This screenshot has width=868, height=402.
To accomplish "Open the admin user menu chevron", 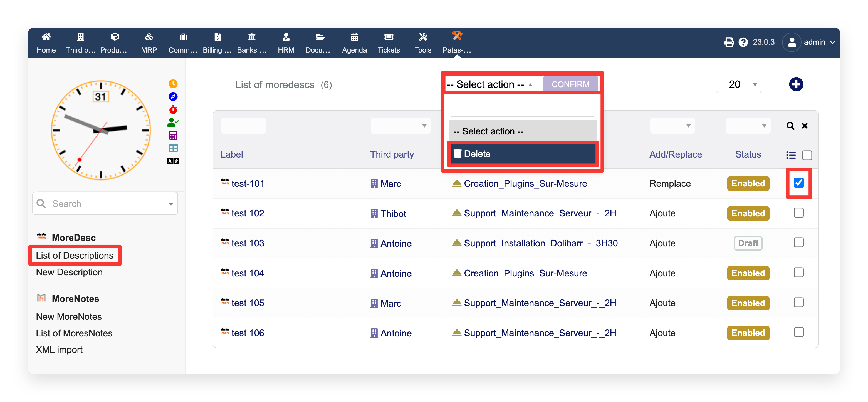I will tap(832, 43).
